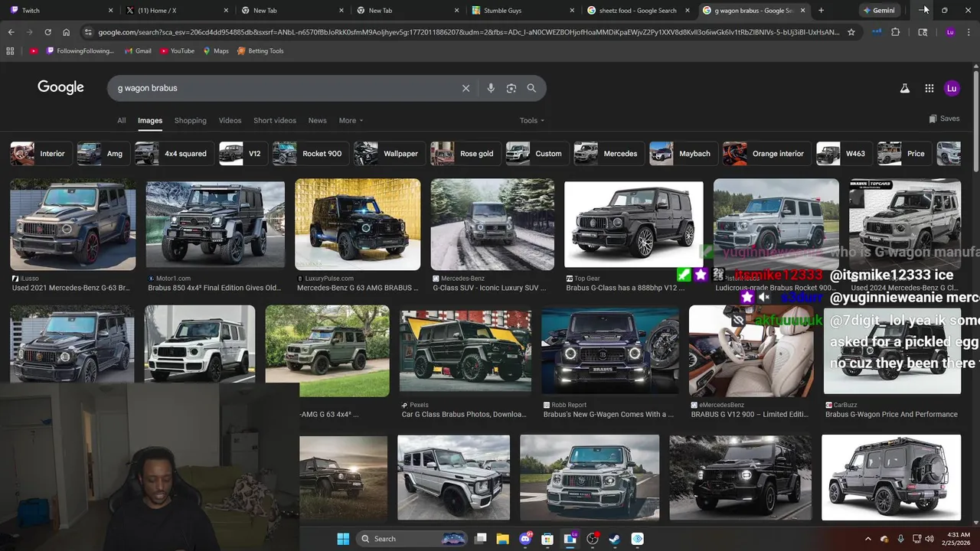
Task: Open the Gmail bookmark
Action: (x=137, y=51)
